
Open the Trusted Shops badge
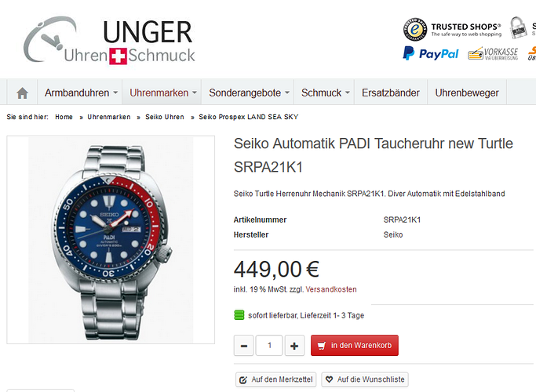(x=452, y=29)
